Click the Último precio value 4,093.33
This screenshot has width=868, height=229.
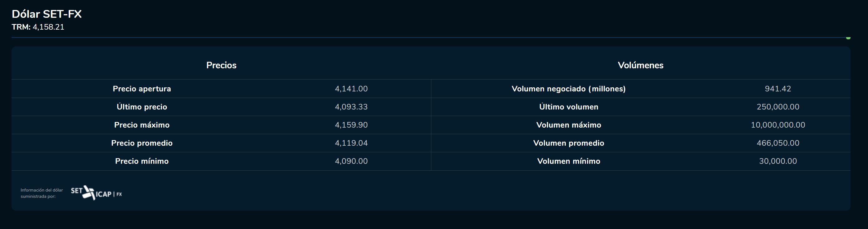[351, 107]
